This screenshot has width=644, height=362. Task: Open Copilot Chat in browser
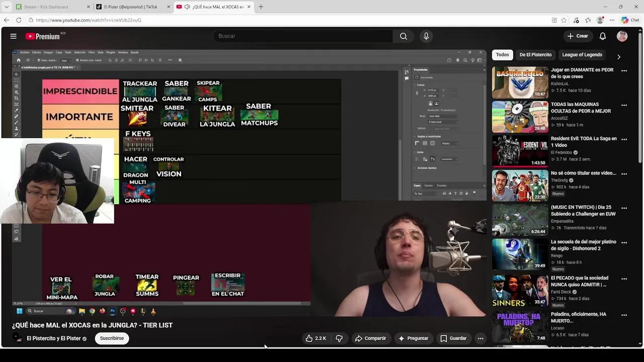(x=630, y=20)
